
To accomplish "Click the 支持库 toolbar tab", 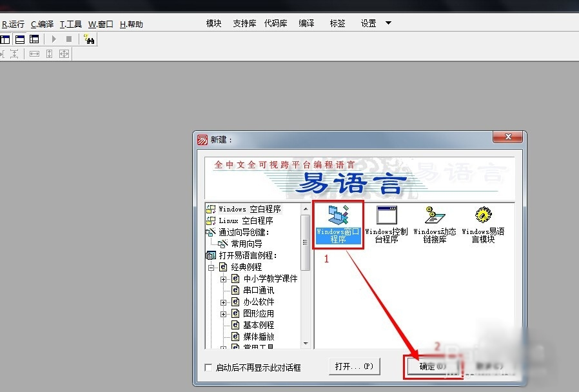I will [244, 23].
